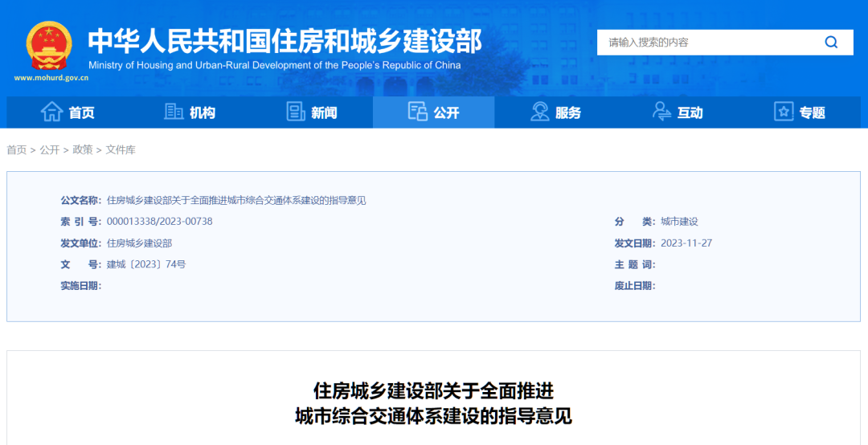The width and height of the screenshot is (868, 445).
Task: Open the 首页 navigation tab
Action: (x=81, y=112)
